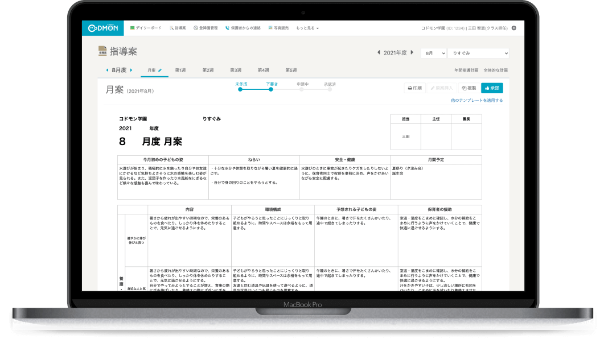Viewport: 608px width, 364px height.
Task: Switch to the 第1週 tab
Action: click(x=180, y=70)
